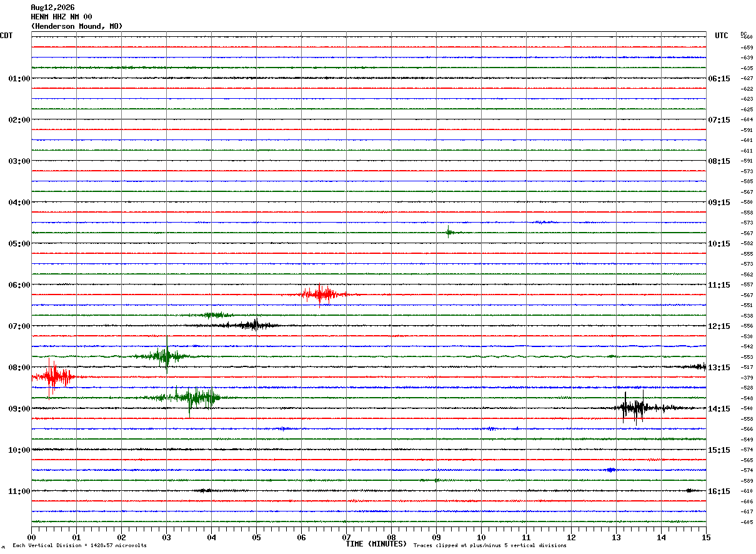756x554 pixels.
Task: Click the 01:00 CDT time label
Action: point(19,79)
